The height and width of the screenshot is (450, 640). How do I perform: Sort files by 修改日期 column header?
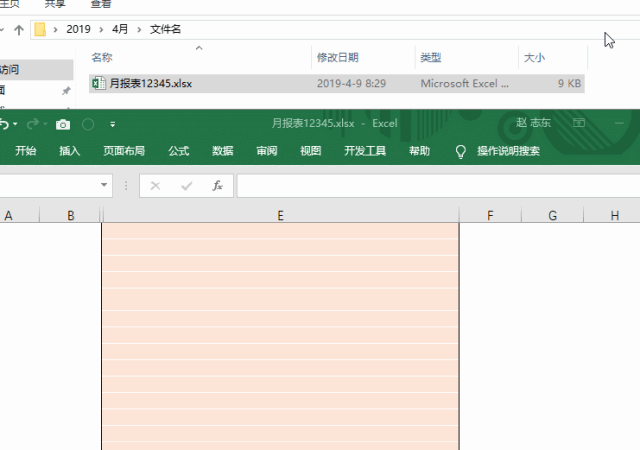coord(338,58)
